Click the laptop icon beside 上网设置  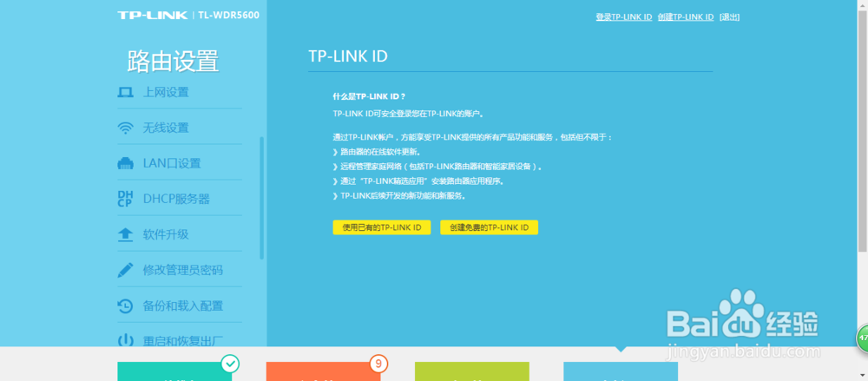pos(126,92)
